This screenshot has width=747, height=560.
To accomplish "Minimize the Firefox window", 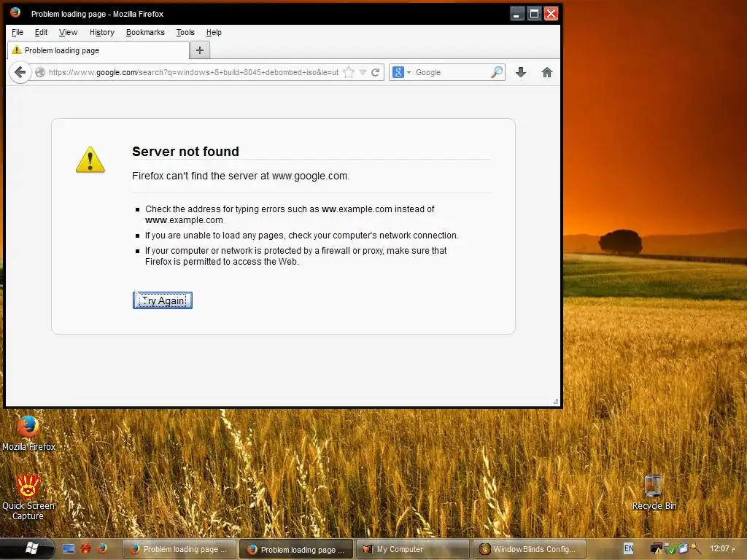I will 517,13.
